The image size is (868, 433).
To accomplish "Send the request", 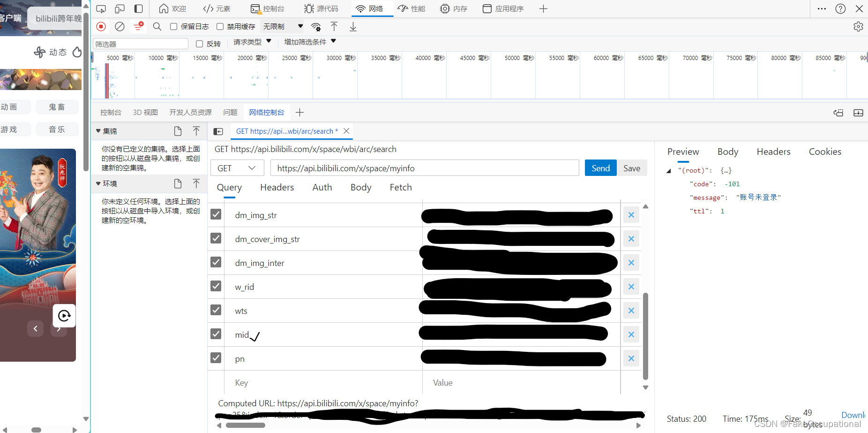I will pos(601,168).
